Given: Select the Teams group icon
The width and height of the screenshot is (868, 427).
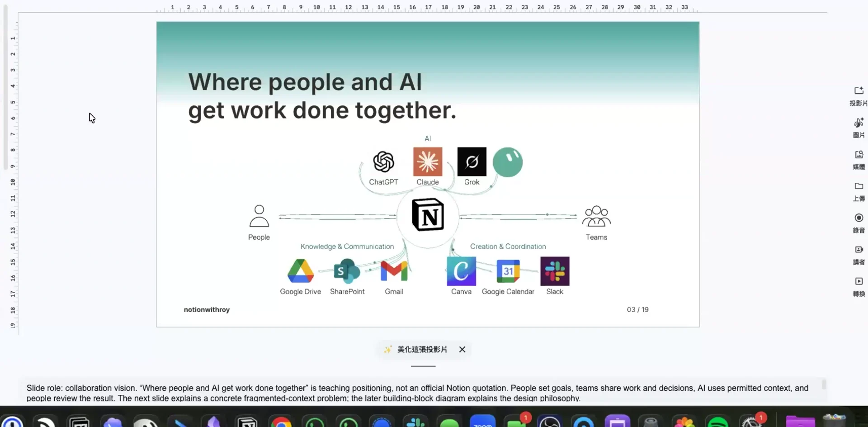Looking at the screenshot, I should coord(596,216).
